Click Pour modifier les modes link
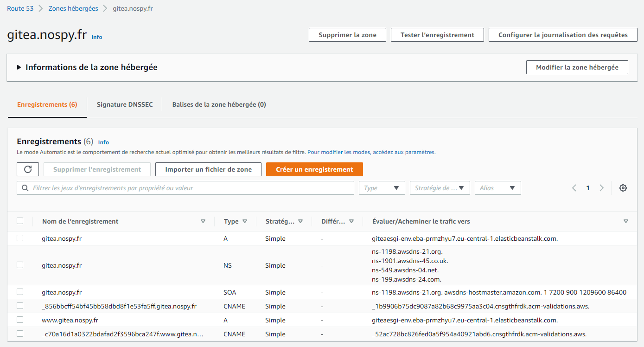The height and width of the screenshot is (347, 644). pyautogui.click(x=339, y=152)
